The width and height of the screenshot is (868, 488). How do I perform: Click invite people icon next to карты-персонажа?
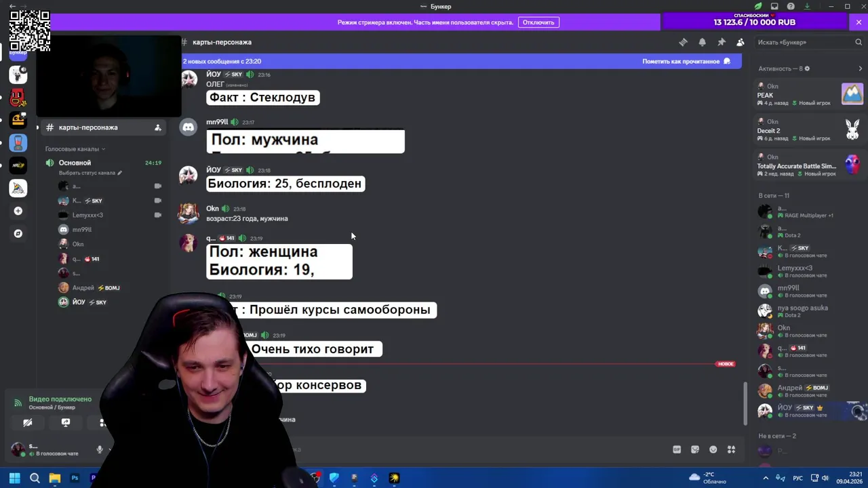click(157, 127)
